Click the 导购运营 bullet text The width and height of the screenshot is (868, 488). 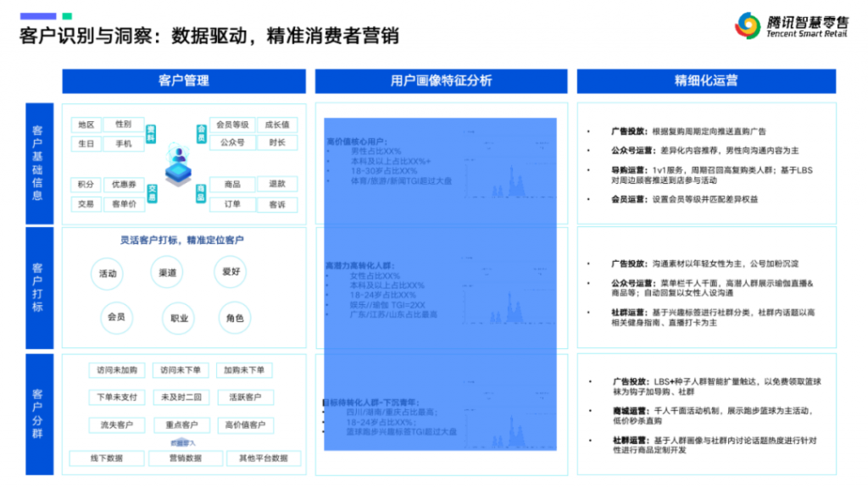(x=712, y=175)
